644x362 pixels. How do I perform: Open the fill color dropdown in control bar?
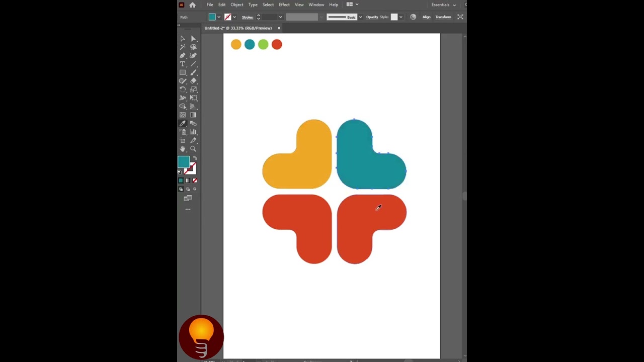219,17
